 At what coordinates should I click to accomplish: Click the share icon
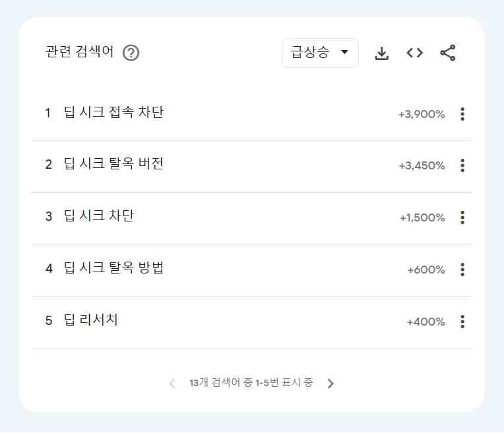[448, 53]
